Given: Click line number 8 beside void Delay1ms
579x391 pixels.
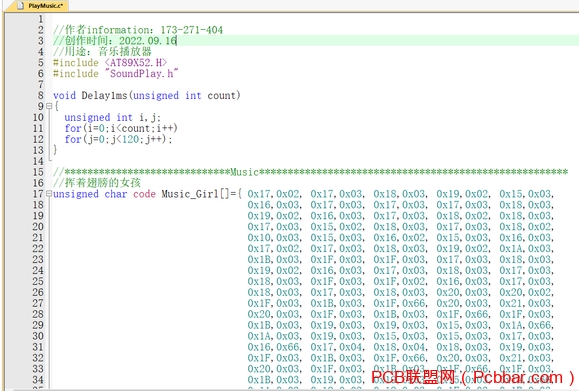Looking at the screenshot, I should 41,95.
